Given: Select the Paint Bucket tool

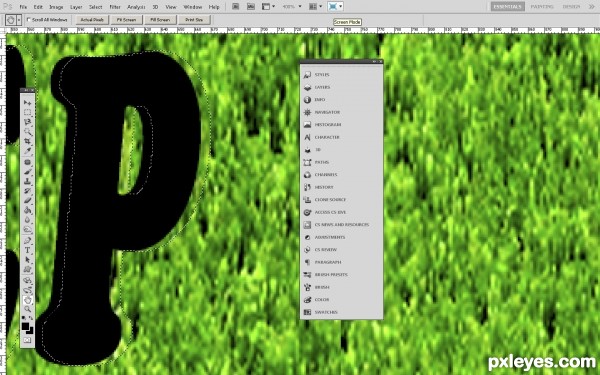Looking at the screenshot, I should 28,210.
